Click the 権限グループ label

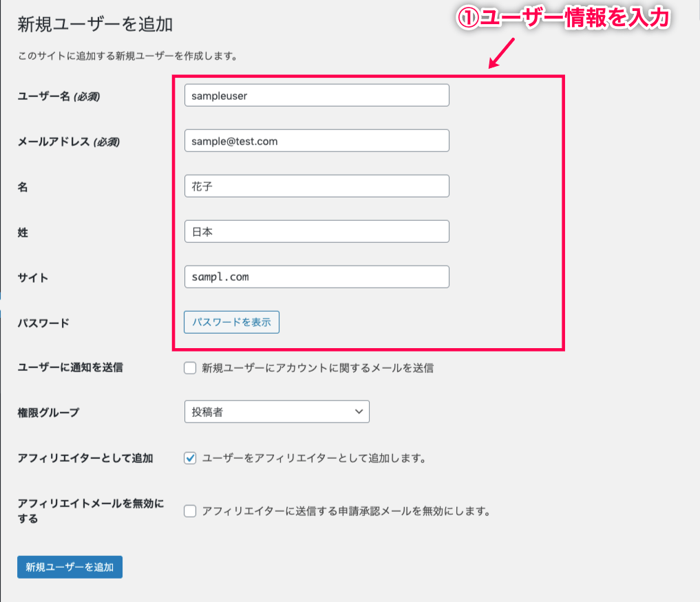[48, 413]
